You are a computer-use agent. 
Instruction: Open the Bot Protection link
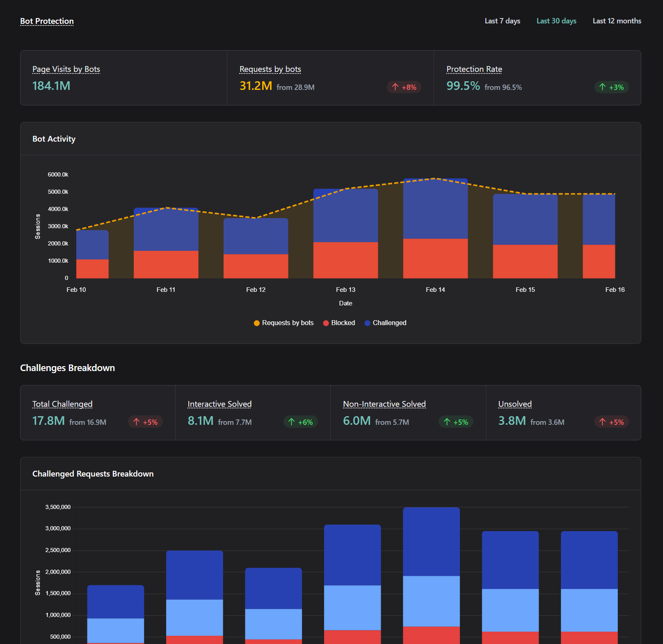(x=47, y=21)
